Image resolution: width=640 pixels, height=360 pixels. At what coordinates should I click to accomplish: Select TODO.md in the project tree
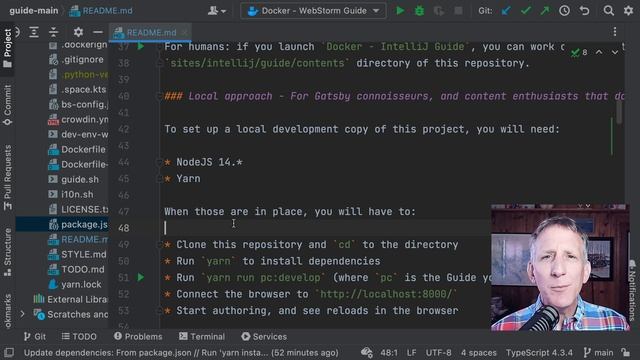click(76, 269)
